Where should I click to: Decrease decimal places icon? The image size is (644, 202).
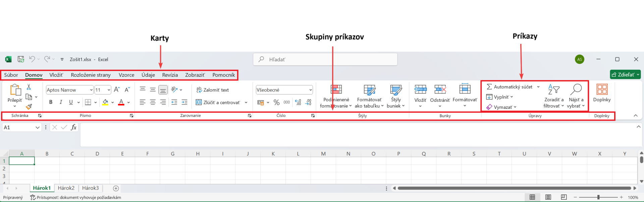point(308,102)
